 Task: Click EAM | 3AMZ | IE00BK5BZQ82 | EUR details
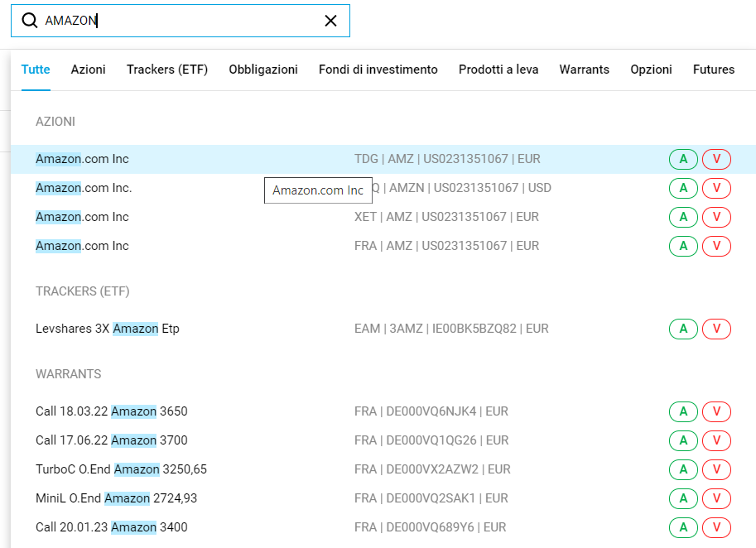coord(451,329)
